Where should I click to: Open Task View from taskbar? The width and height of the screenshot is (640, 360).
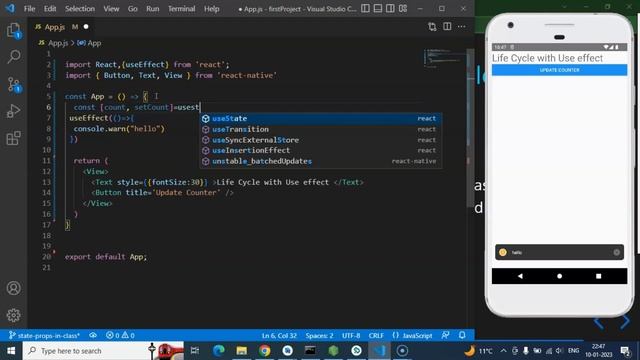tap(195, 351)
